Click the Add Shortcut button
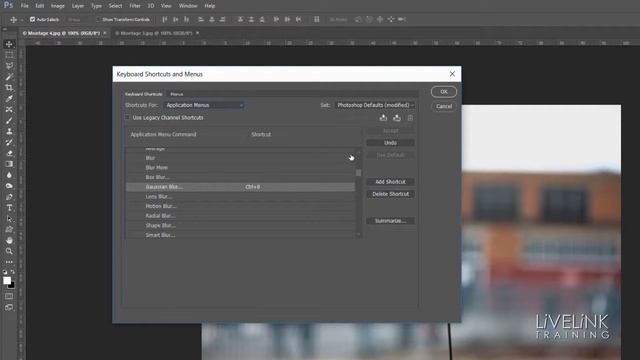This screenshot has height=360, width=640. (x=390, y=182)
